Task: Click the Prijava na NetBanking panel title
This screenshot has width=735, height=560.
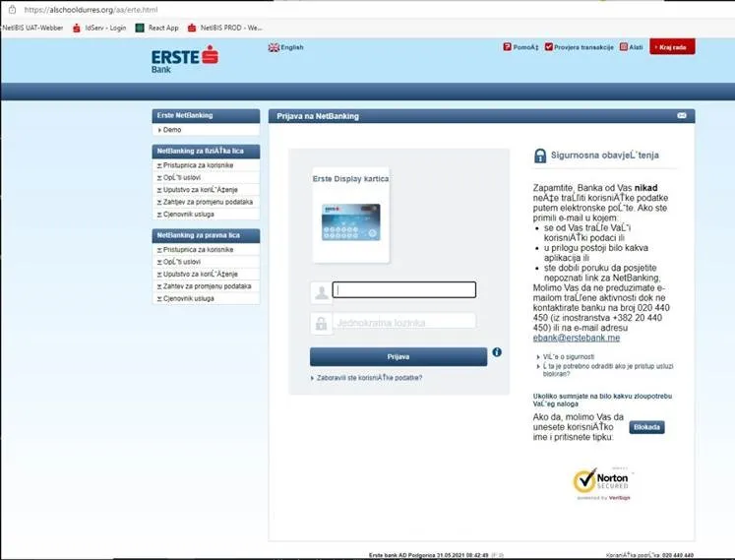Action: coord(318,116)
